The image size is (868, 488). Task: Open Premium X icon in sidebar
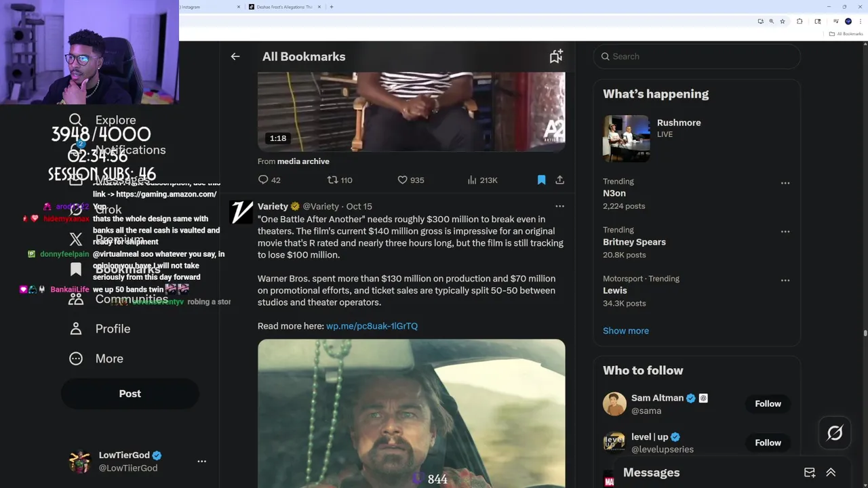pyautogui.click(x=76, y=239)
